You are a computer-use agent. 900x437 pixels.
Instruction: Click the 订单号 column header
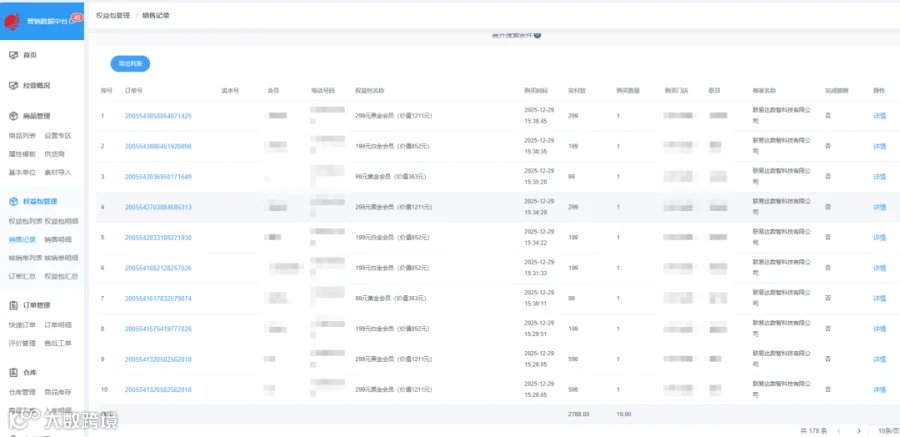tap(134, 91)
